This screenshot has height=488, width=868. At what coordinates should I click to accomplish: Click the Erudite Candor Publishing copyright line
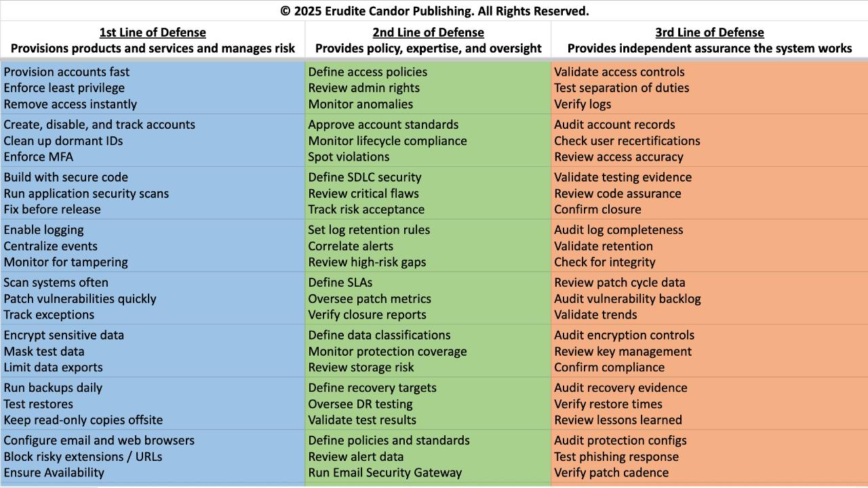(434, 11)
